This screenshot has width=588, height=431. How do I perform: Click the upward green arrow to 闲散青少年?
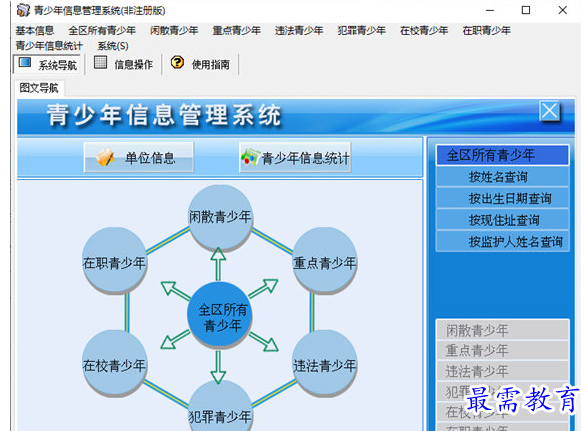(218, 264)
